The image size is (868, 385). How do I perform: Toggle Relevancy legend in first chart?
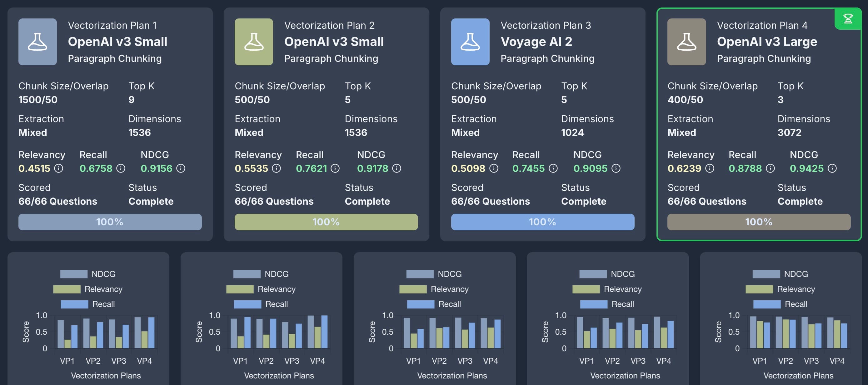(87, 289)
